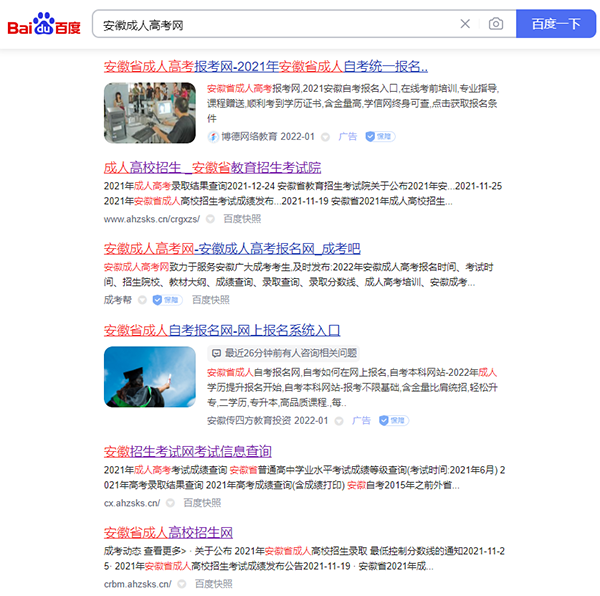Image resolution: width=600 pixels, height=596 pixels.
Task: Expand the dropdown next to 博德网络教育 2022-01
Action: pos(325,137)
